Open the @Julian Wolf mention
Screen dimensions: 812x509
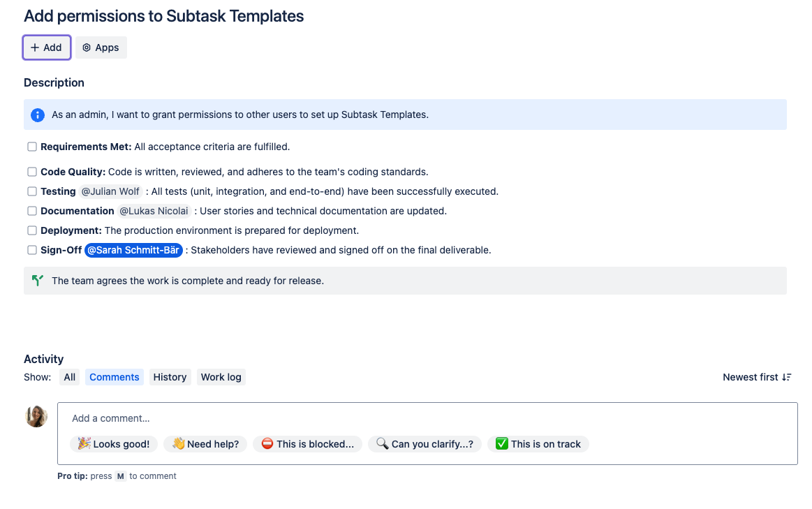point(110,191)
